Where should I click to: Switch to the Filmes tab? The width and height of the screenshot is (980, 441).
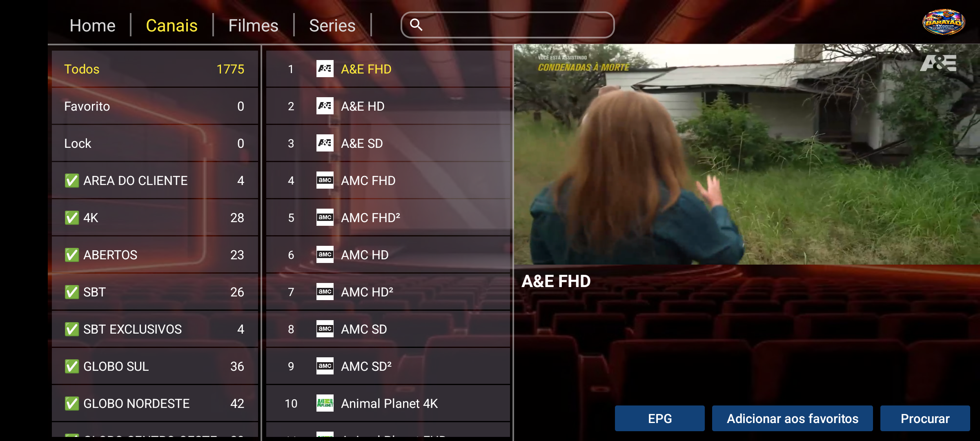click(253, 25)
